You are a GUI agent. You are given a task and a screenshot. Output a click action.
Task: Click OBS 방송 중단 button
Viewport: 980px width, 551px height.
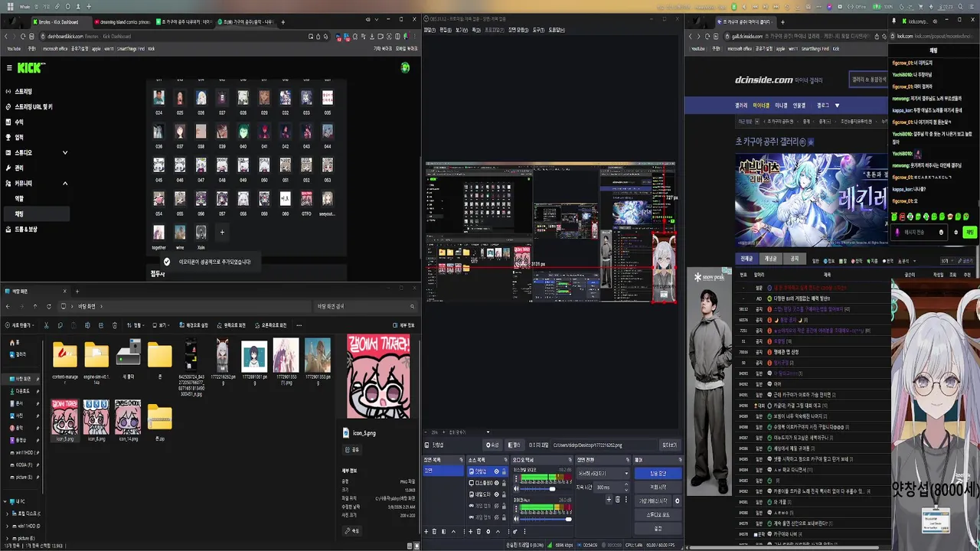click(658, 473)
